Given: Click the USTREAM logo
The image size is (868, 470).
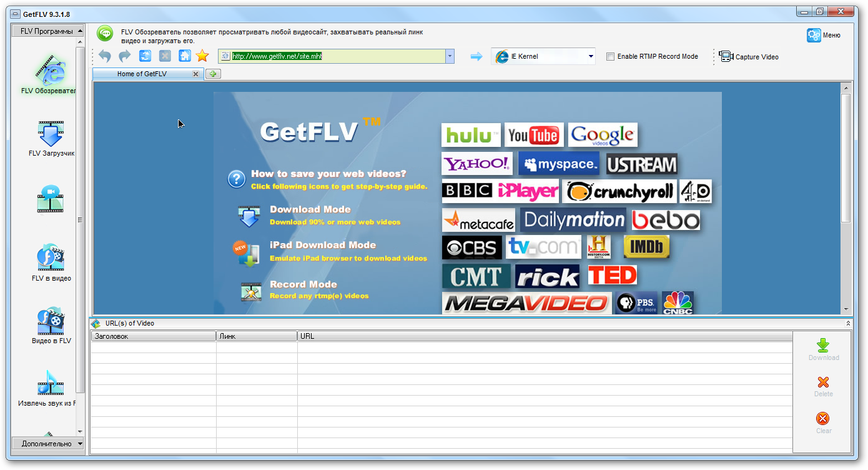Looking at the screenshot, I should pos(642,164).
